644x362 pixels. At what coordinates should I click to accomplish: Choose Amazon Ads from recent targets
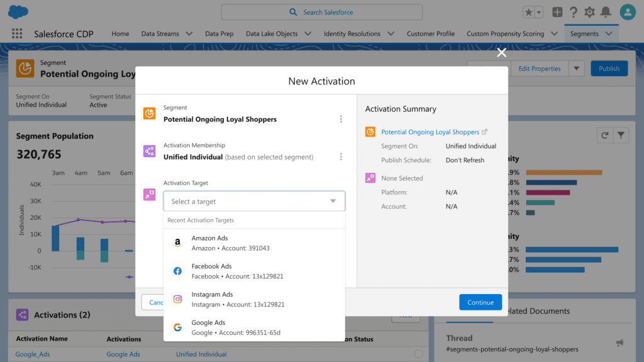(254, 243)
